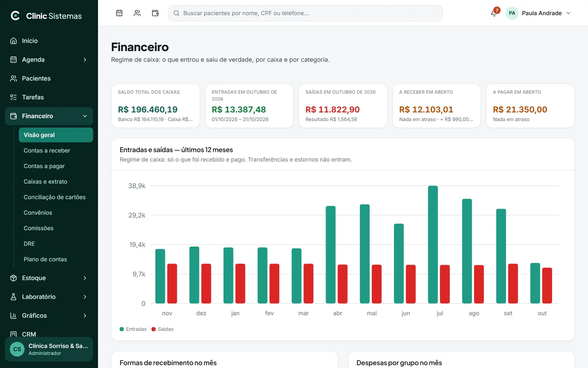
Task: Click the Agenda calendar icon in sidebar
Action: click(x=13, y=59)
